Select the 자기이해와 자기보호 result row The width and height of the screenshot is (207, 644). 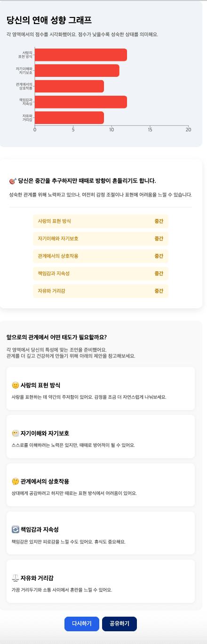[101, 239]
